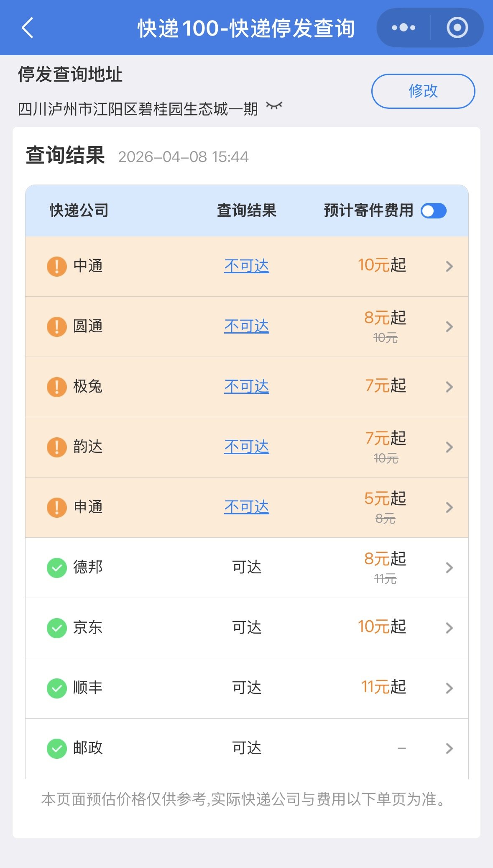493x868 pixels.
Task: Expand the 邮政 row chevron
Action: (x=449, y=748)
